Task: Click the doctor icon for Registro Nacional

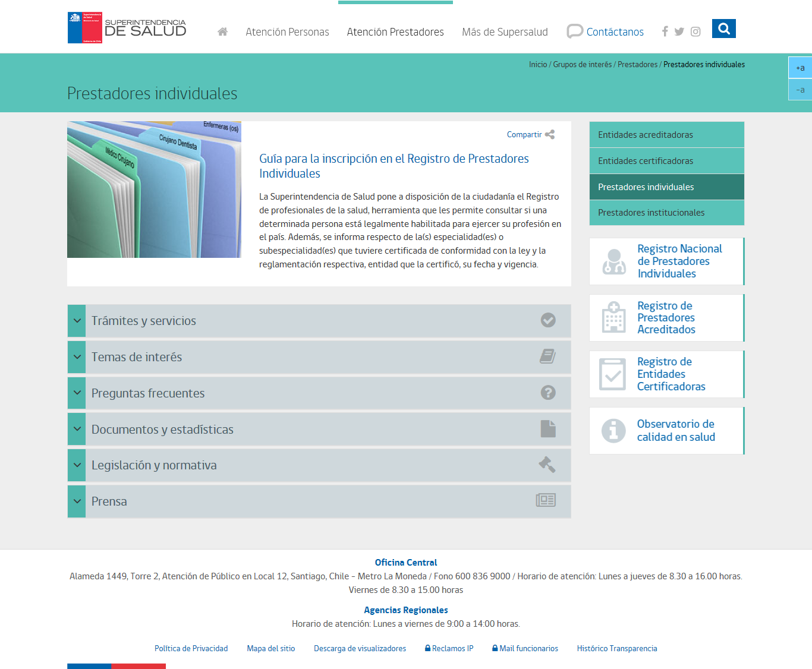Action: [613, 261]
